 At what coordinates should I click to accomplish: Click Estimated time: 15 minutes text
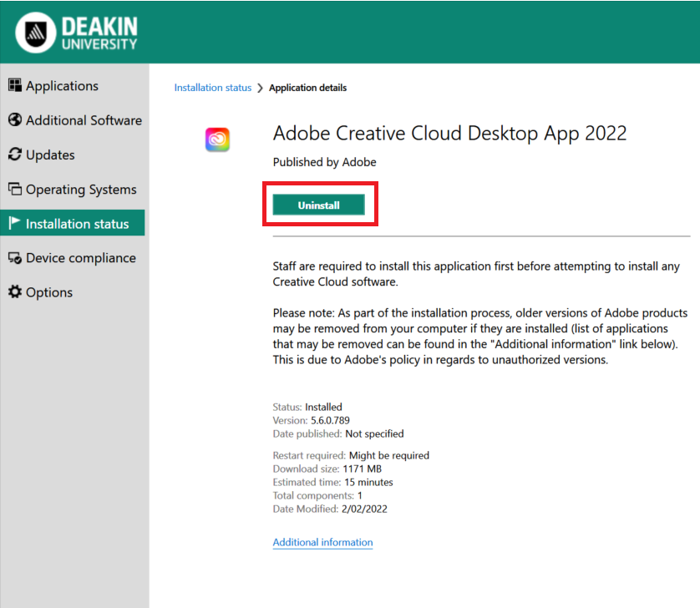click(x=333, y=482)
